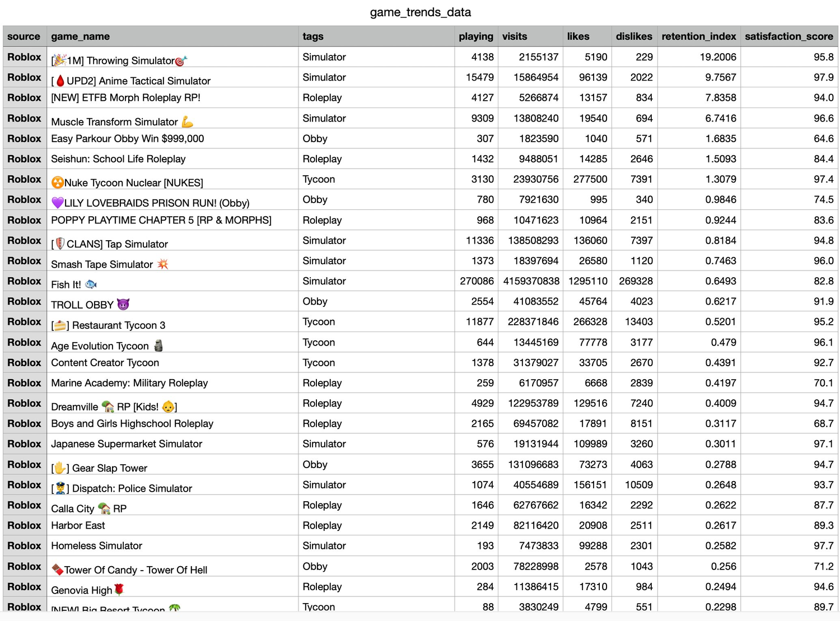The height and width of the screenshot is (621, 840).
Task: Select the Dreamville RP [Kids!] cell
Action: coord(172,403)
